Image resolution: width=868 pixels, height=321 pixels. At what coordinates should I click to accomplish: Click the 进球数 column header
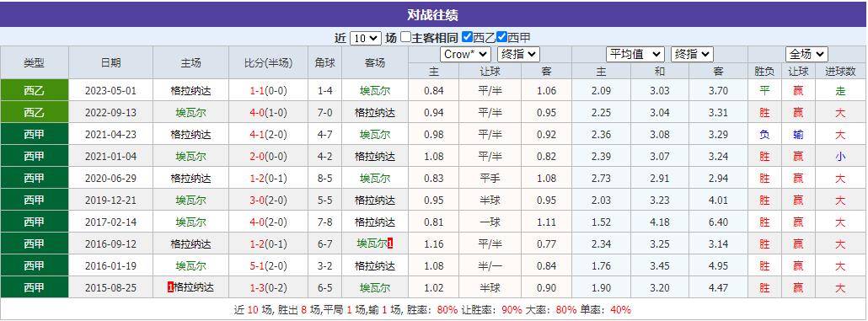point(840,72)
